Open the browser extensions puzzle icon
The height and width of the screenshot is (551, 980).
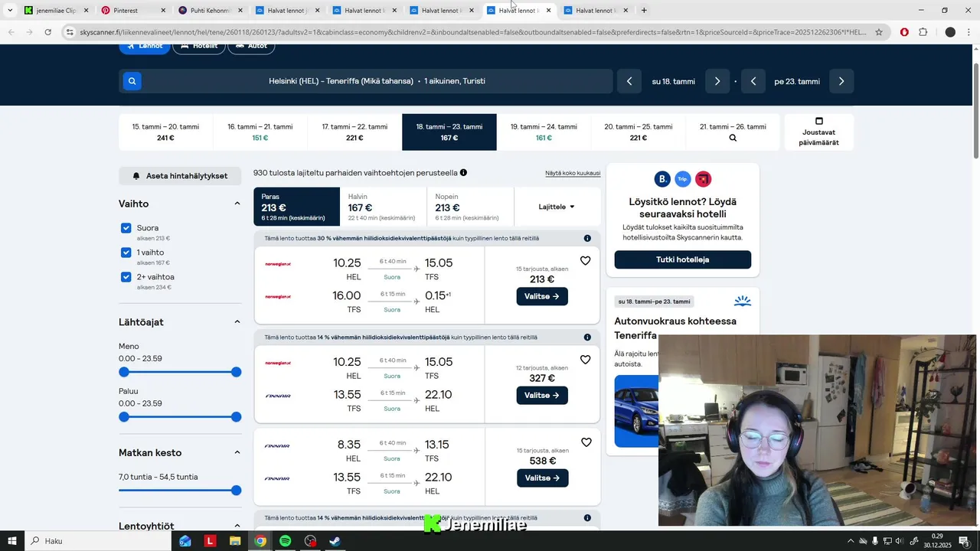[x=923, y=32]
